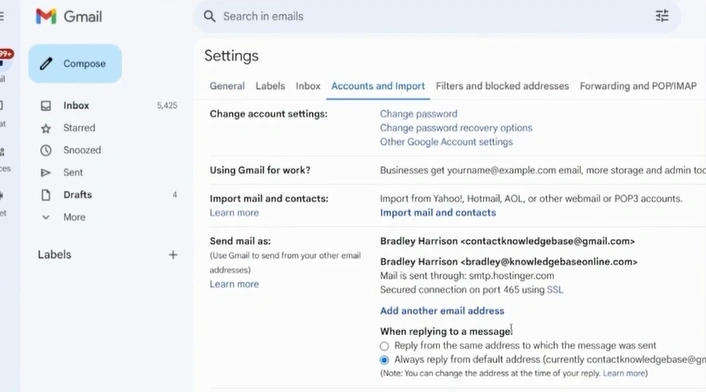This screenshot has height=392, width=706.
Task: Click the Sent arrow icon
Action: coord(46,172)
